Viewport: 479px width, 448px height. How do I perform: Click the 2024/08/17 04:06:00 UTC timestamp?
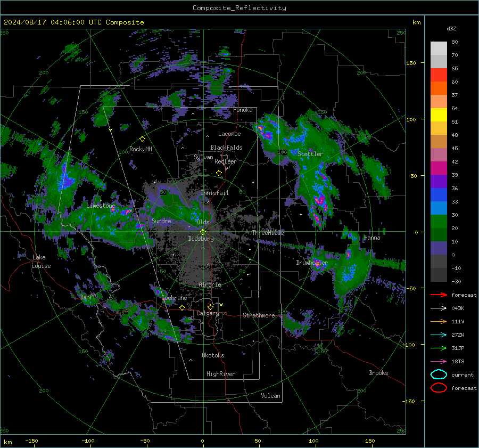point(74,22)
